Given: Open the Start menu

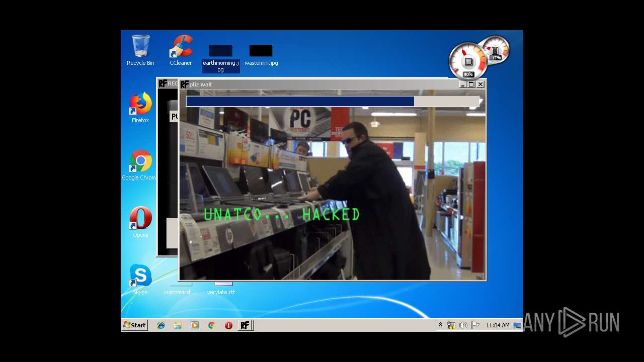Looking at the screenshot, I should pos(134,325).
